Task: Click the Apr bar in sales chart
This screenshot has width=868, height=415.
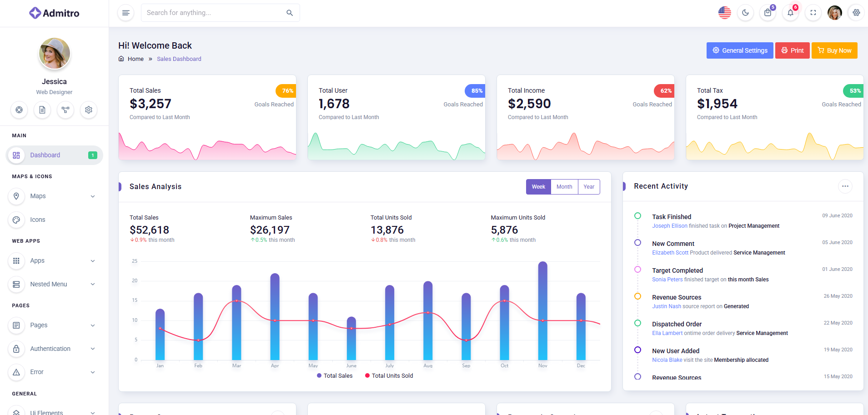Action: [x=275, y=317]
